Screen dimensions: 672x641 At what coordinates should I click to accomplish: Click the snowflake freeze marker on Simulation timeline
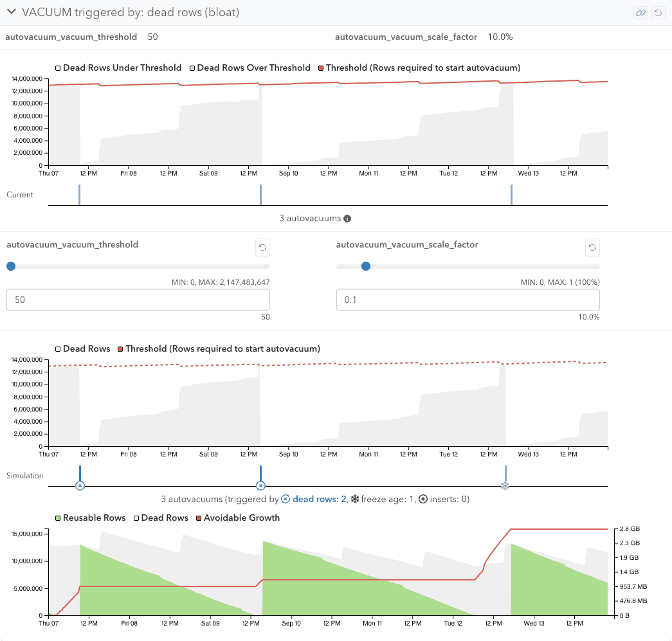coord(505,485)
